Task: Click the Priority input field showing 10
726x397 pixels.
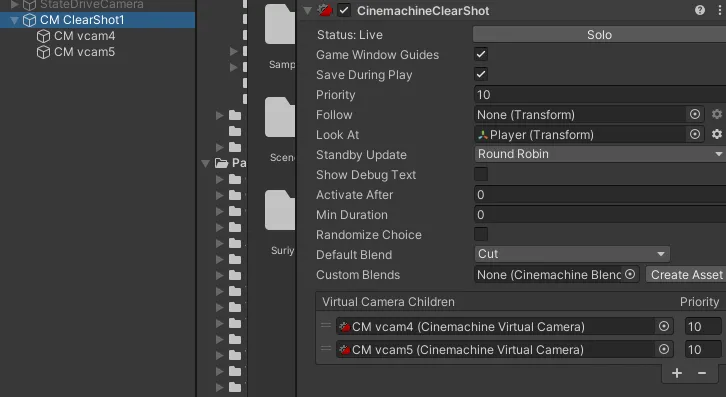Action: point(600,95)
